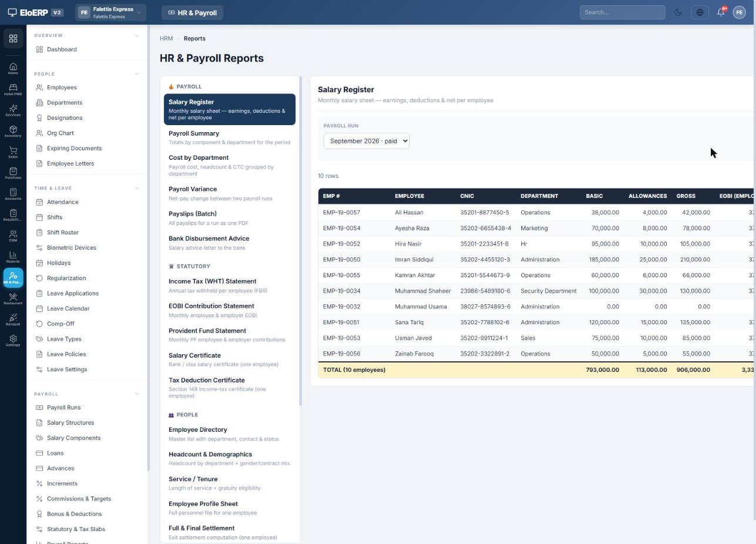The height and width of the screenshot is (544, 756).
Task: Open the Services module icon
Action: [x=13, y=110]
